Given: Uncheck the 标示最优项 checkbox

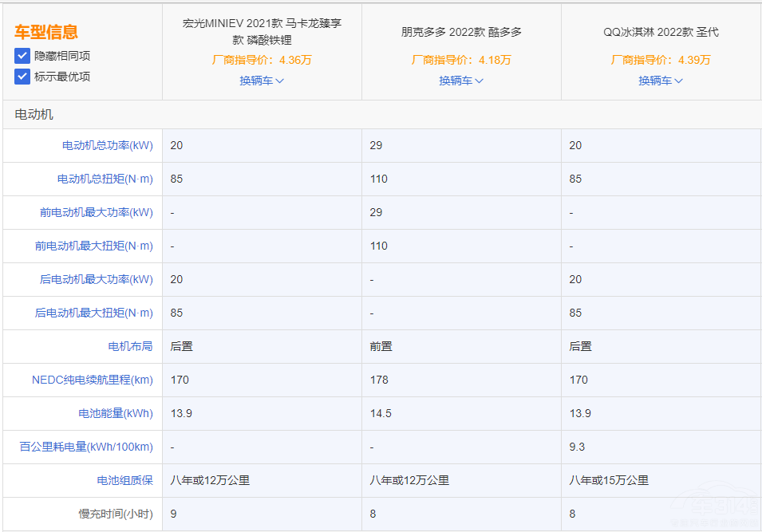Looking at the screenshot, I should click(x=22, y=77).
